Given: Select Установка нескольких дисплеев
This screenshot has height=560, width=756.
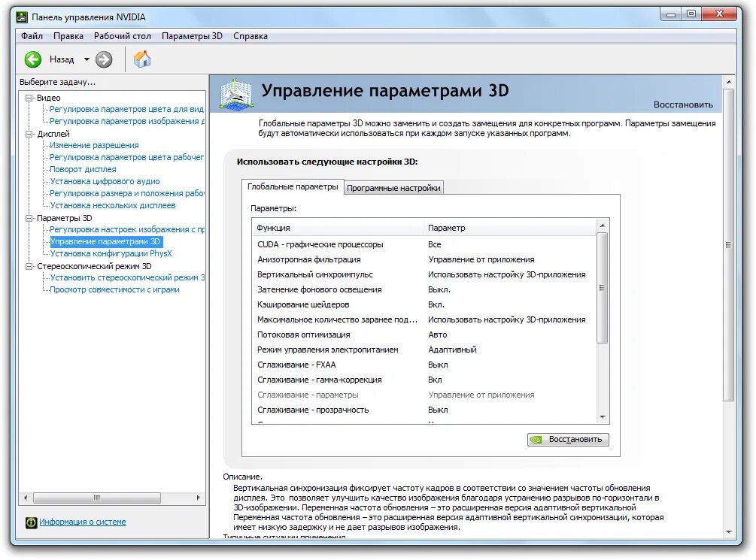Looking at the screenshot, I should (113, 206).
